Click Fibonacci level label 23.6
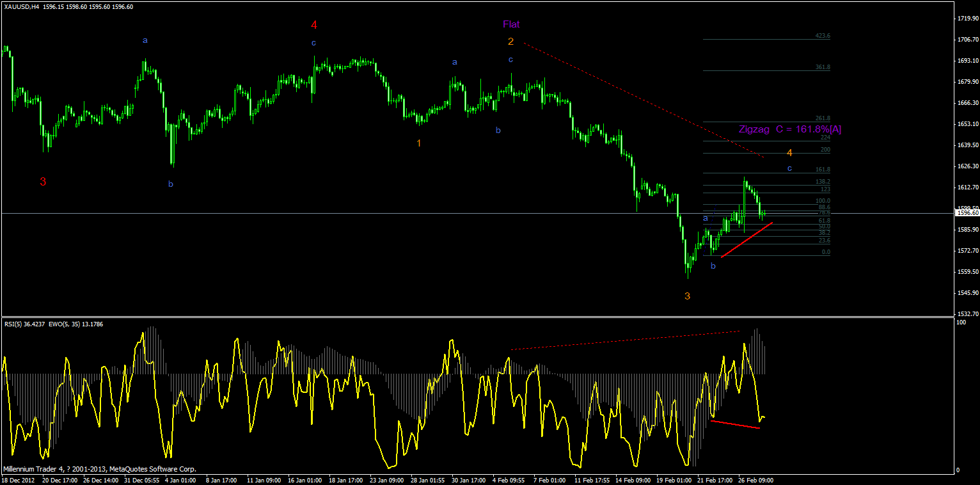 tap(824, 241)
